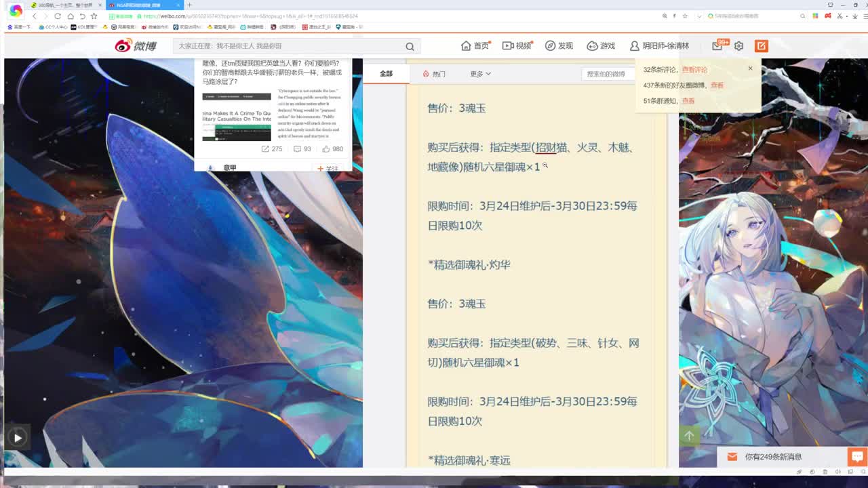The height and width of the screenshot is (488, 868).
Task: Click browser side search box
Action: pos(756,16)
